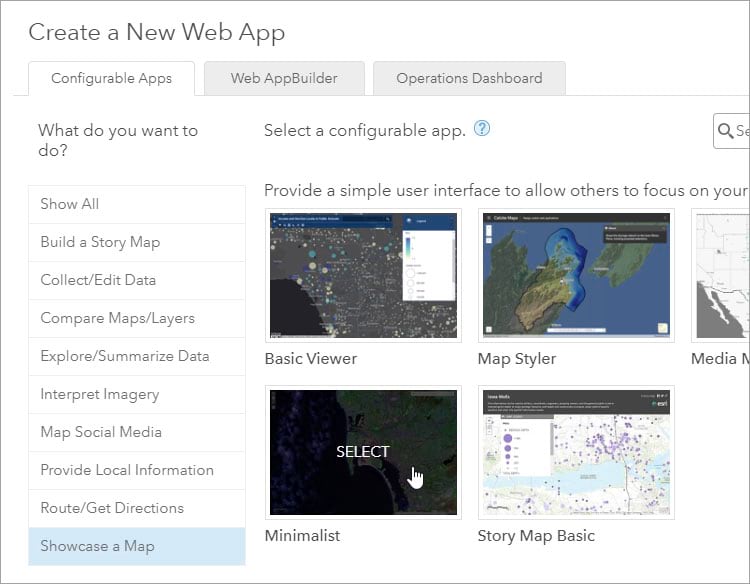
Task: Pick Compare Maps/Layers category
Action: (136, 318)
